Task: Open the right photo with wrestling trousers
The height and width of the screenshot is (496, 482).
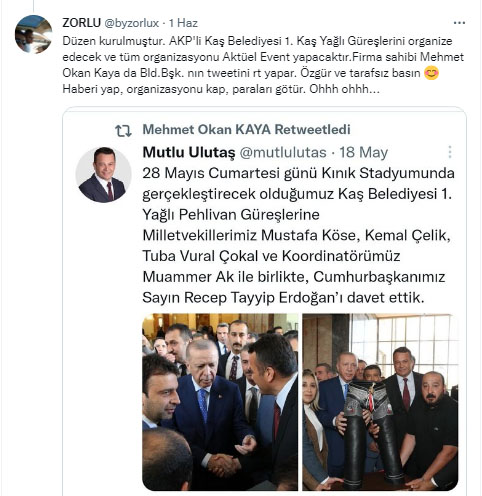Action: (380, 402)
